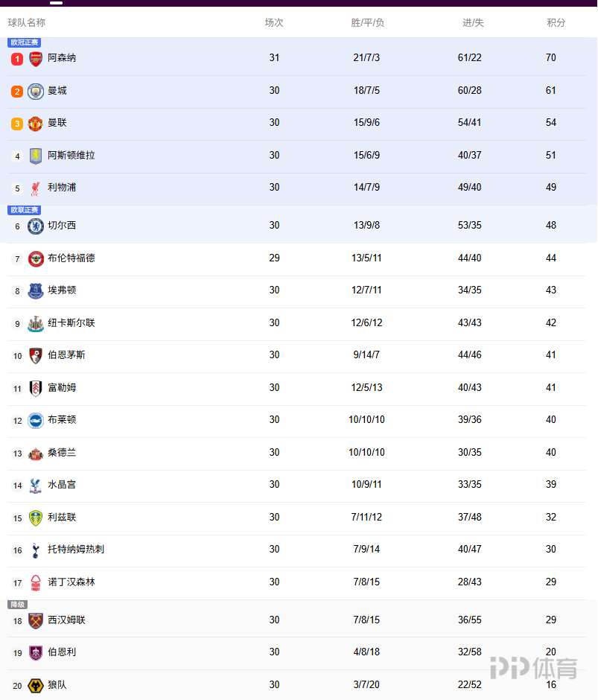Click the Tottenham Hotspur crest icon
Image resolution: width=598 pixels, height=700 pixels.
pos(36,550)
